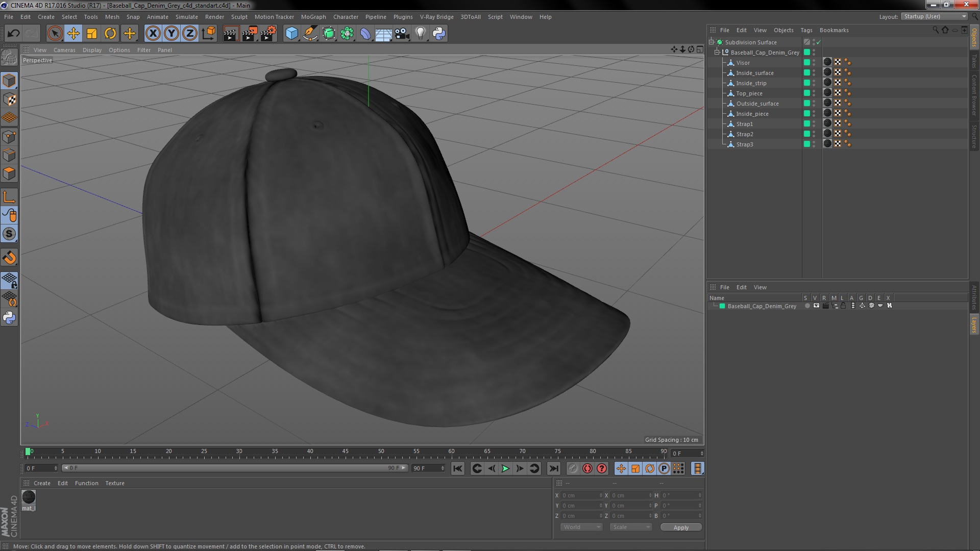Click the timeline preview range slider bar
Image resolution: width=980 pixels, height=551 pixels.
tap(235, 468)
